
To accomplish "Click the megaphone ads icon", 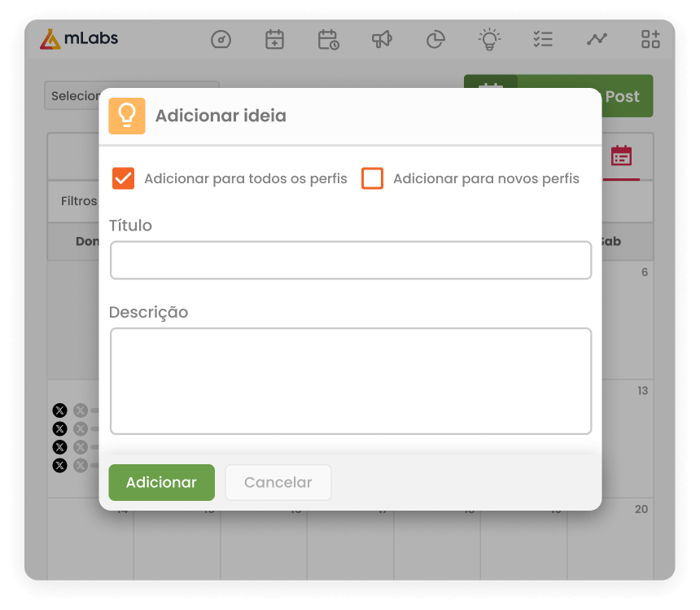I will click(x=382, y=38).
